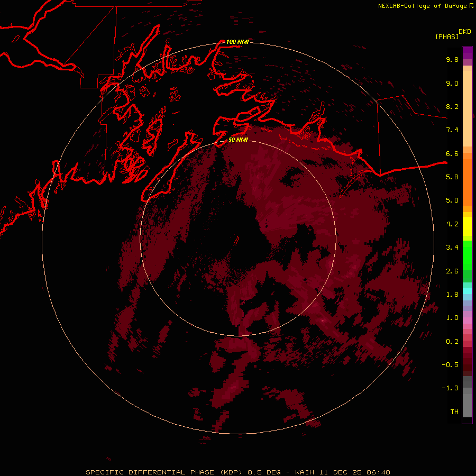Click the TH legend label
476x476 pixels.
454,412
